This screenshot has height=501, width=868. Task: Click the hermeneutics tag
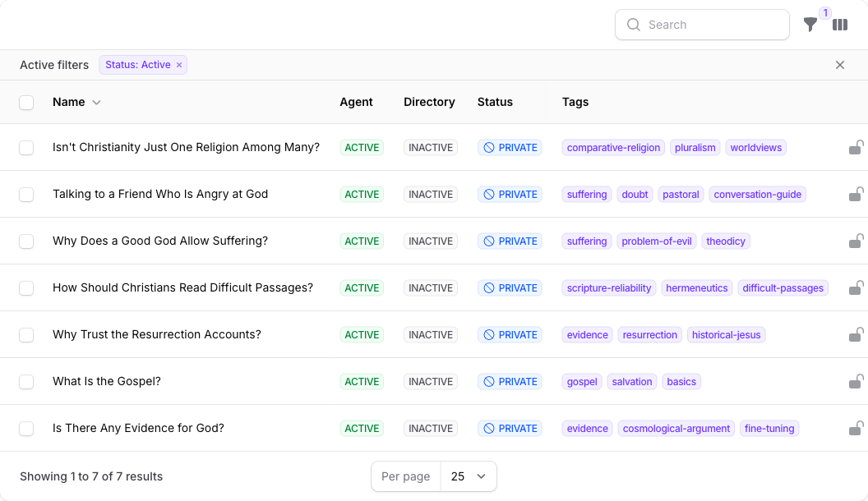[x=696, y=288]
